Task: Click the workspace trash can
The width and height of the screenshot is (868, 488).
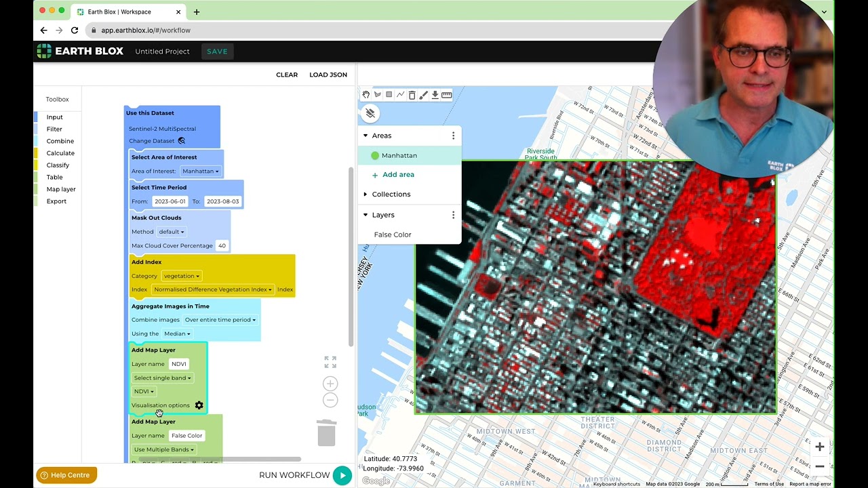Action: pos(326,432)
